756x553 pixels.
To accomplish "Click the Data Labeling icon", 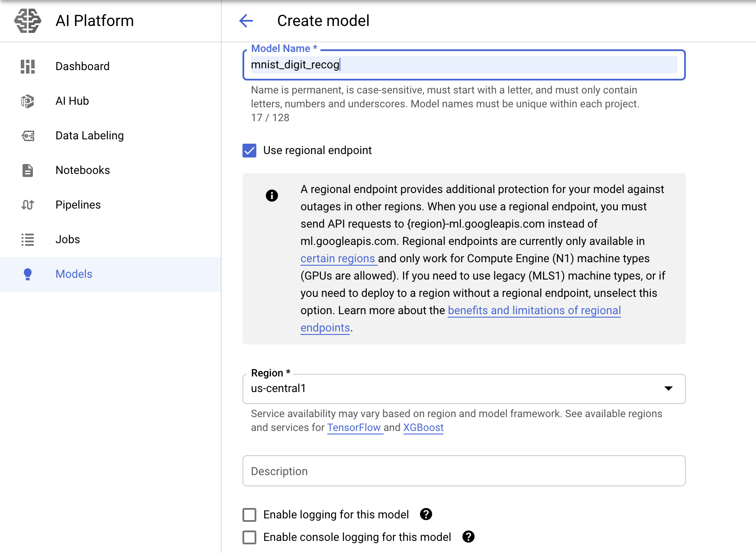I will pos(28,136).
